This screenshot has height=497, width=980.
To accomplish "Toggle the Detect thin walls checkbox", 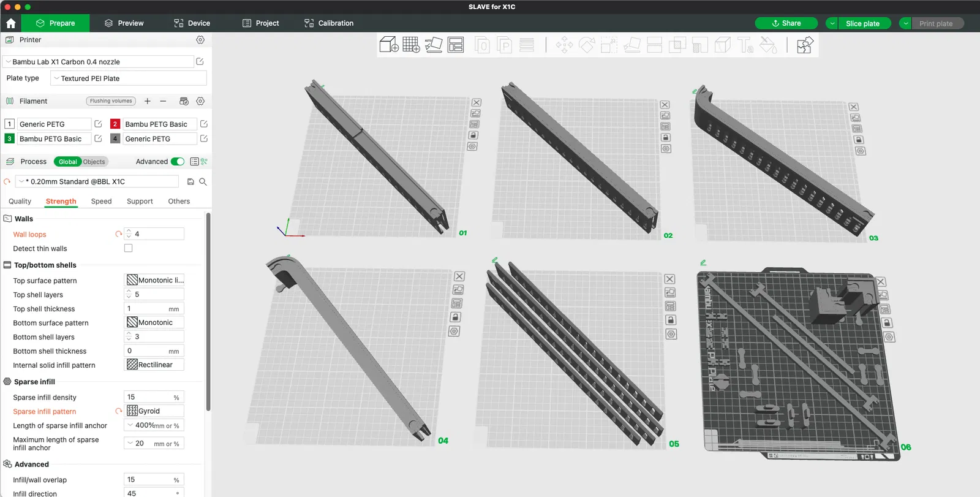I will click(x=128, y=248).
